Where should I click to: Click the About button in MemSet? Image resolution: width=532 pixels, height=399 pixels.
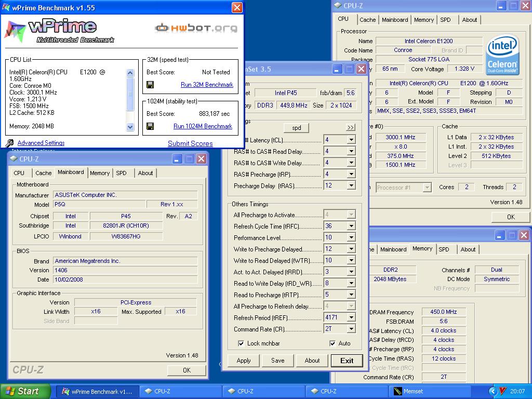[312, 361]
